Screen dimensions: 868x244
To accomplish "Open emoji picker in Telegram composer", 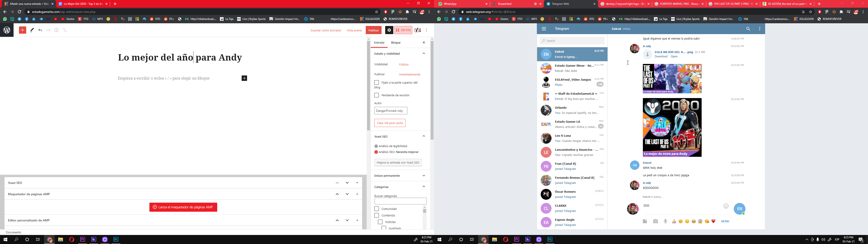I will (726, 206).
